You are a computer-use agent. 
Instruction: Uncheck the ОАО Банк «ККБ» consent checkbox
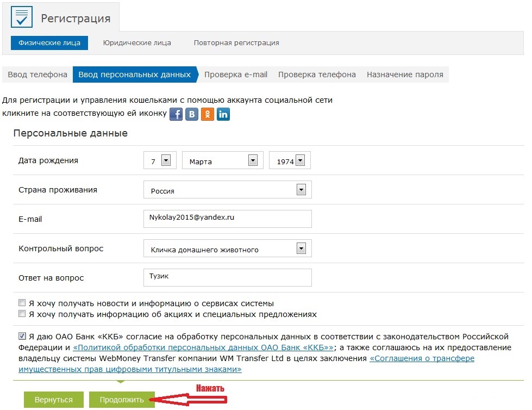tap(22, 336)
